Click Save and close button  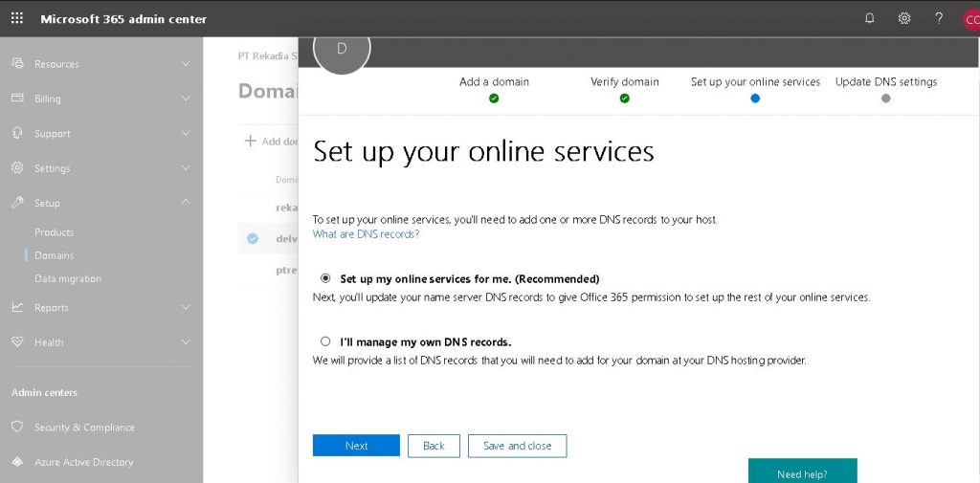click(x=517, y=446)
